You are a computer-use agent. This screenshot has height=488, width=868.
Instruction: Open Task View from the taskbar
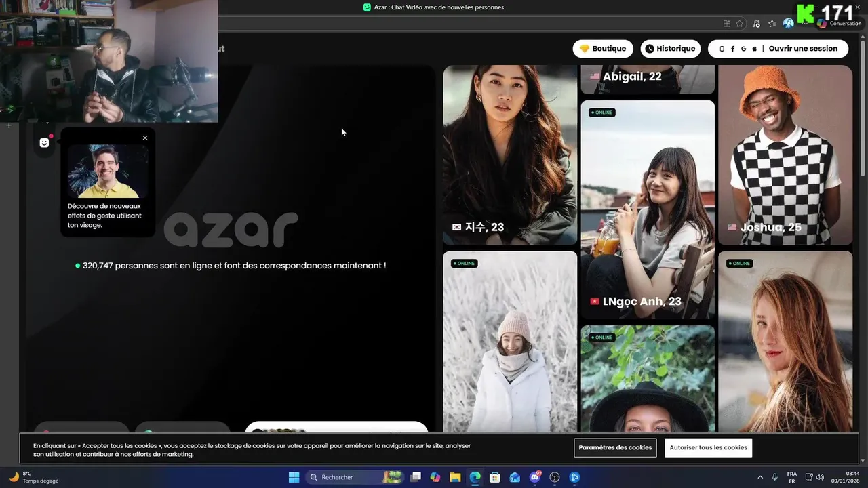(x=416, y=477)
